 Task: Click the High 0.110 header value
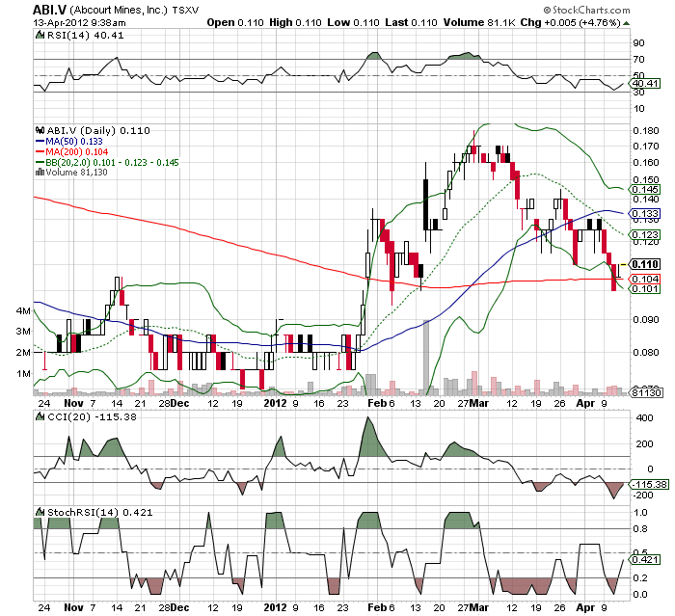(295, 22)
